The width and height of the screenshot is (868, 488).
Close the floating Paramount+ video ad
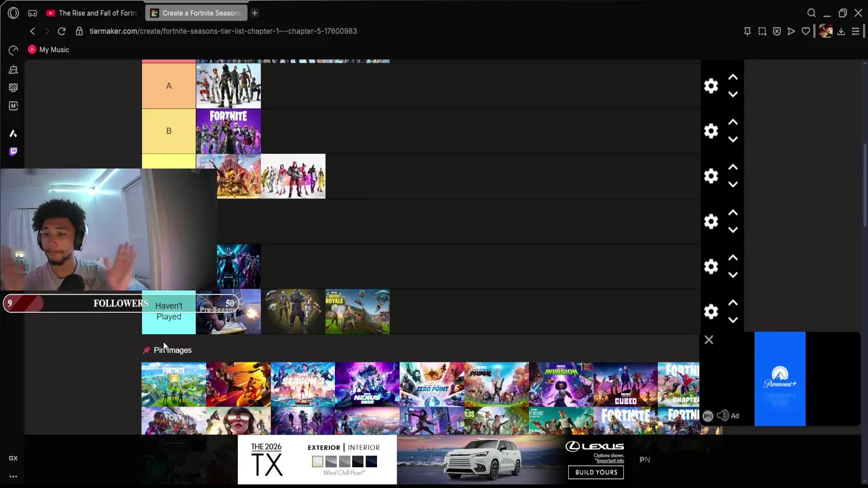tap(709, 340)
